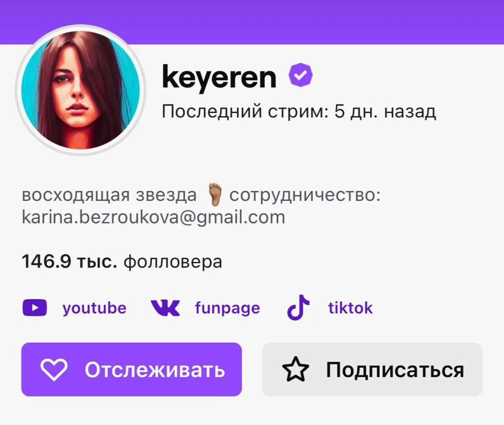
Task: Click the star icon in subscribe button
Action: coord(295,369)
